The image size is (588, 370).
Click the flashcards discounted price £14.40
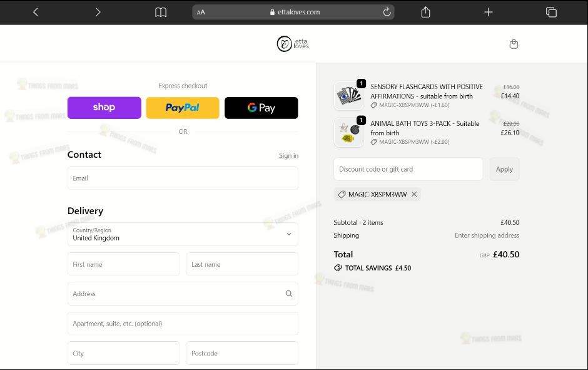510,96
